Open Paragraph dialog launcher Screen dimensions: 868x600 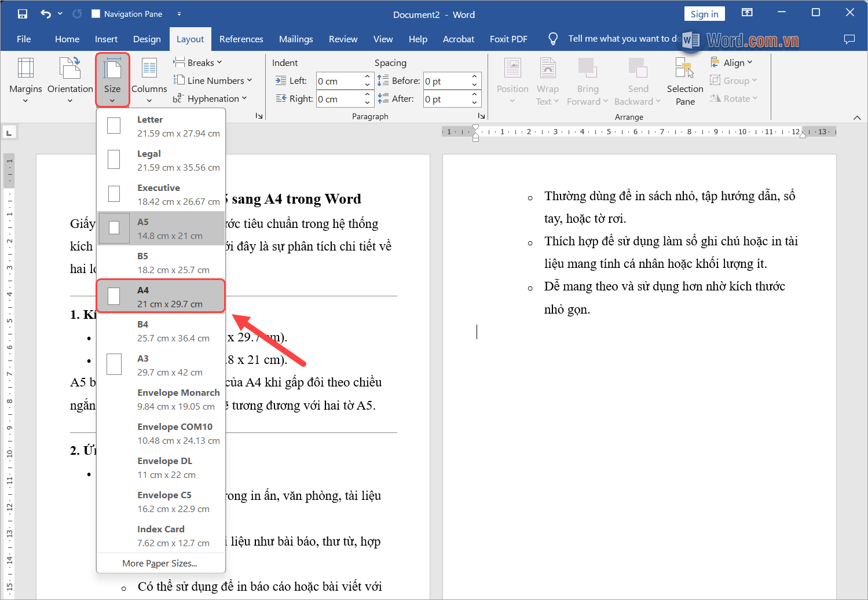pyautogui.click(x=481, y=116)
